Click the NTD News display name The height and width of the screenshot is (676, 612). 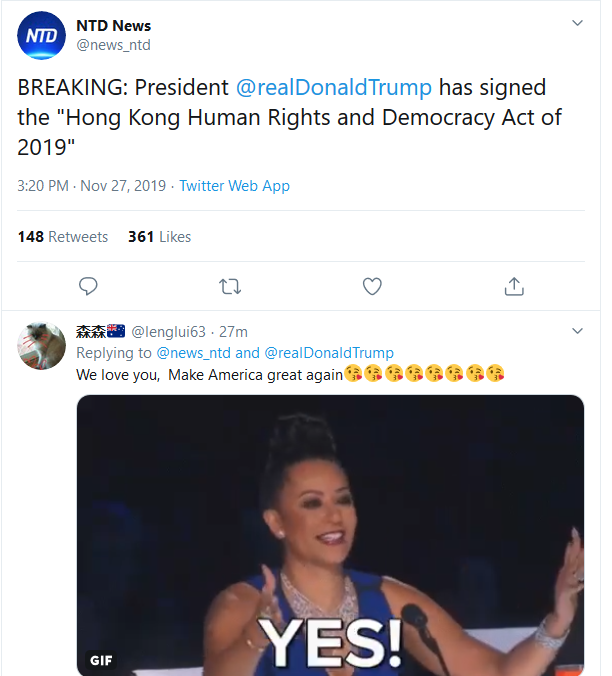click(x=113, y=25)
